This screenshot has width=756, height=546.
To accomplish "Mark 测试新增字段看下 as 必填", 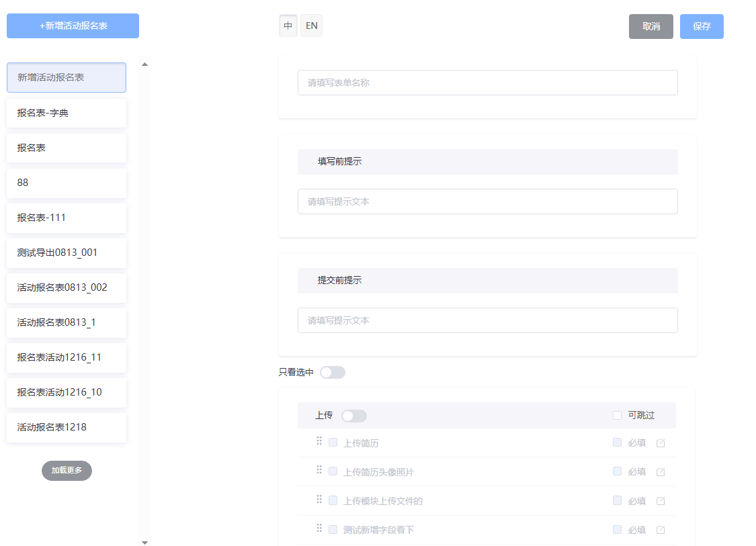I will click(617, 530).
